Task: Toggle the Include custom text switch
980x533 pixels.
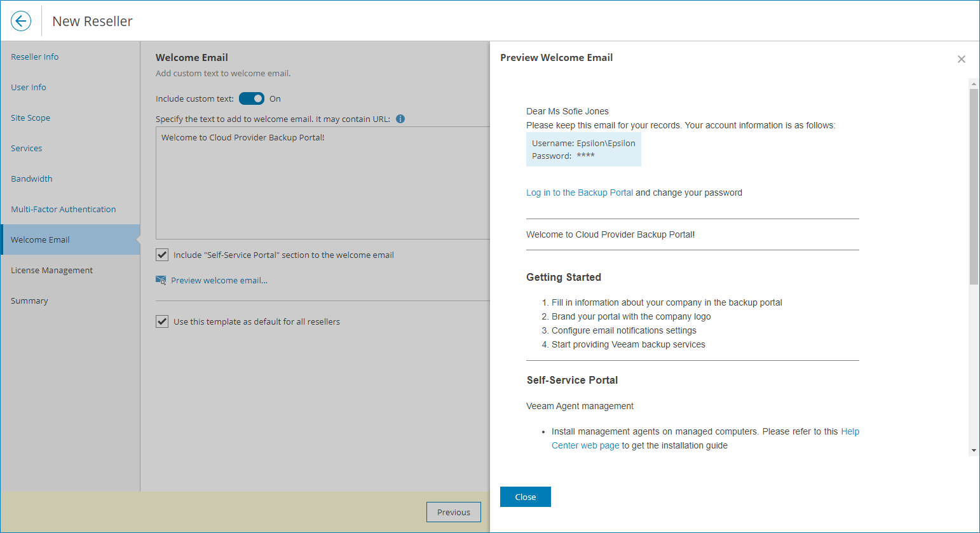Action: pyautogui.click(x=252, y=98)
